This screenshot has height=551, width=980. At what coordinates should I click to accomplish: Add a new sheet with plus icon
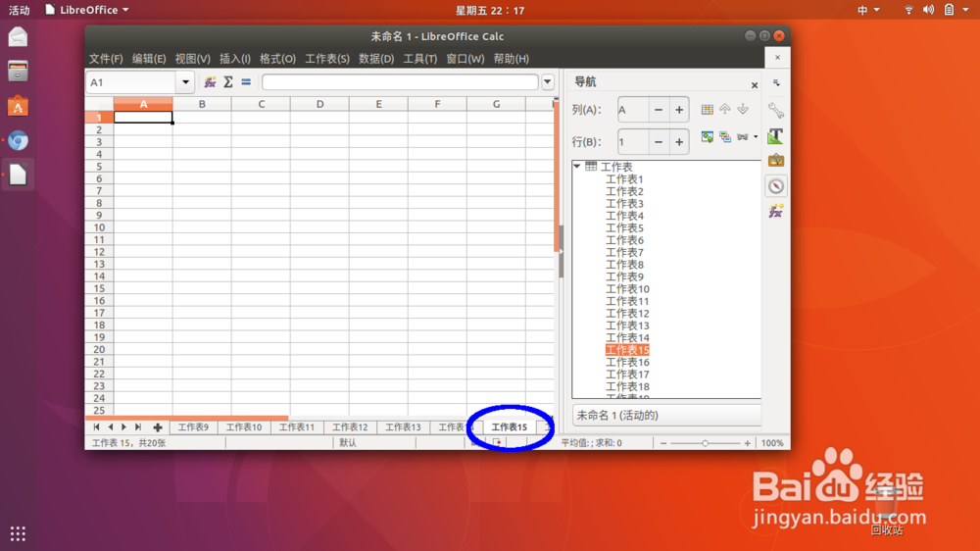point(158,427)
